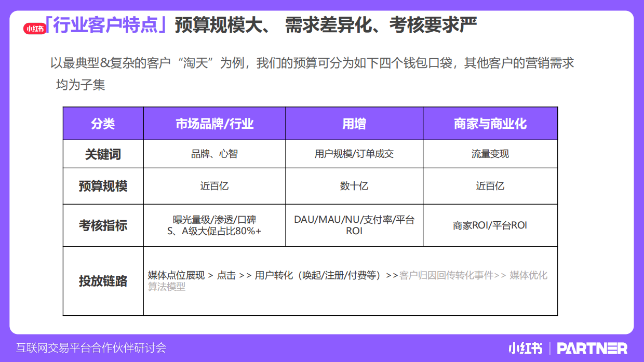This screenshot has width=644, height=362.
Task: Click the text '均为子集'
Action: (x=81, y=85)
